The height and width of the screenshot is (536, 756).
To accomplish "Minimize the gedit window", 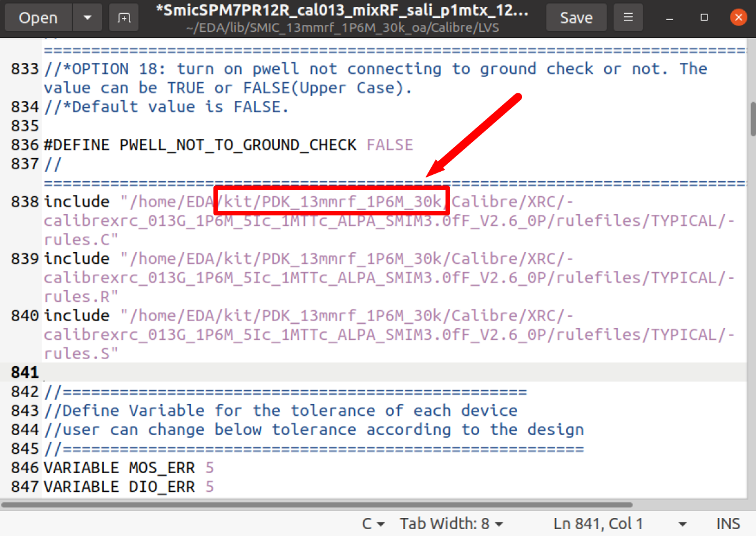I will tap(670, 17).
